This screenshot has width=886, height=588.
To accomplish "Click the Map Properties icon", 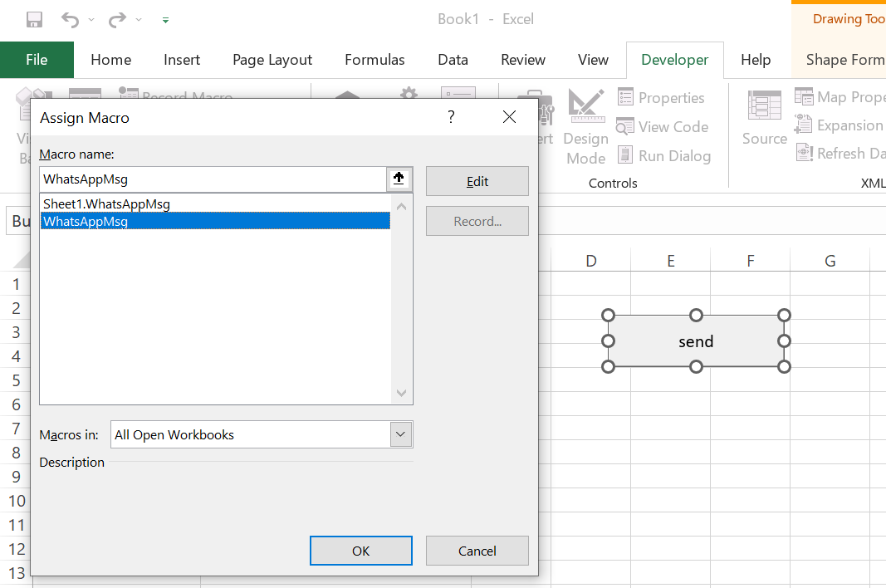I will point(804,96).
